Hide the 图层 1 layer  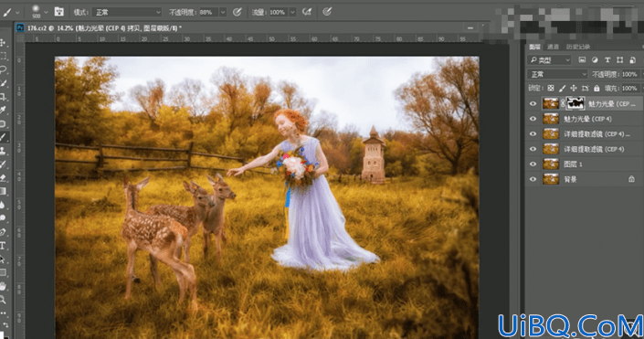[533, 164]
